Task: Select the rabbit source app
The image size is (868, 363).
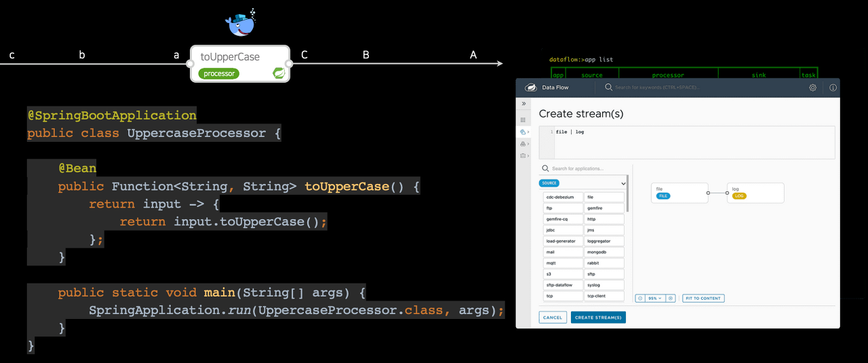Action: [x=604, y=263]
